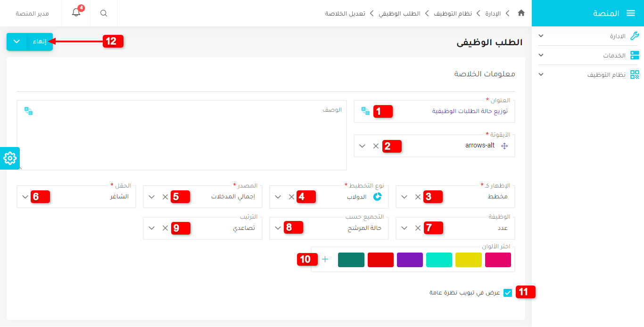Click the search magnifier icon in top bar
644x327 pixels.
(103, 13)
